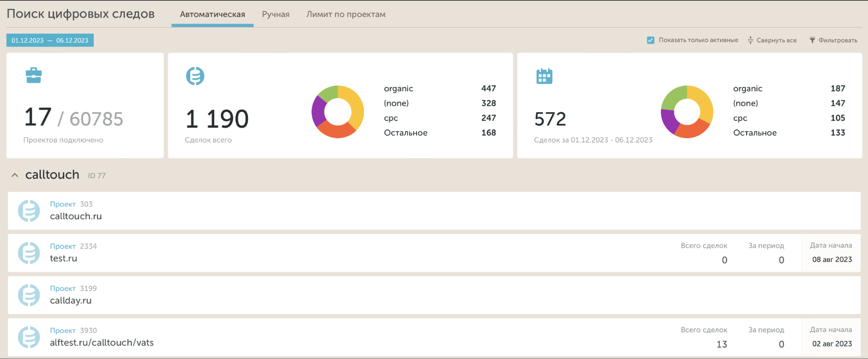Click the alftest.ru/calltouch/vats project icon
The image size is (868, 359).
tap(29, 337)
